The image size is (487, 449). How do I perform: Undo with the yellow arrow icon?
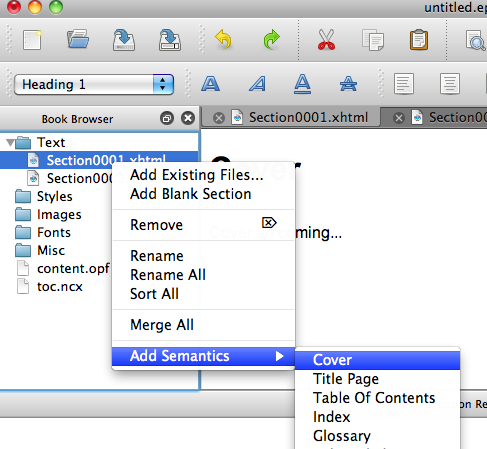click(223, 39)
